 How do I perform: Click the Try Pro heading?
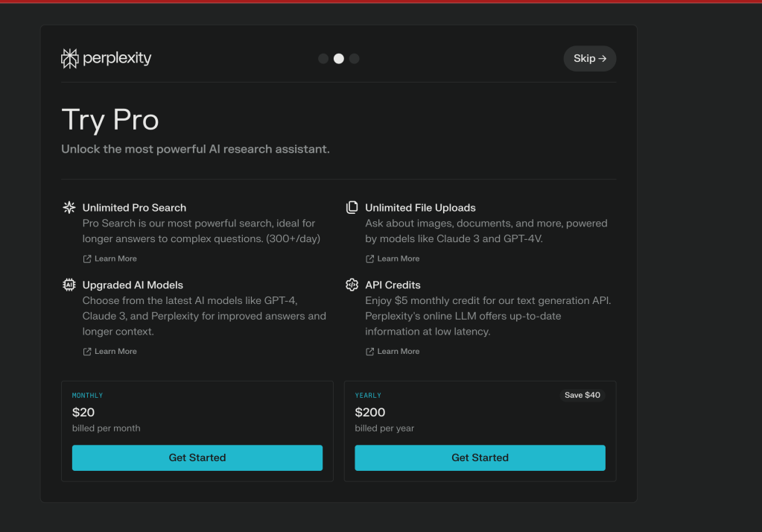110,120
